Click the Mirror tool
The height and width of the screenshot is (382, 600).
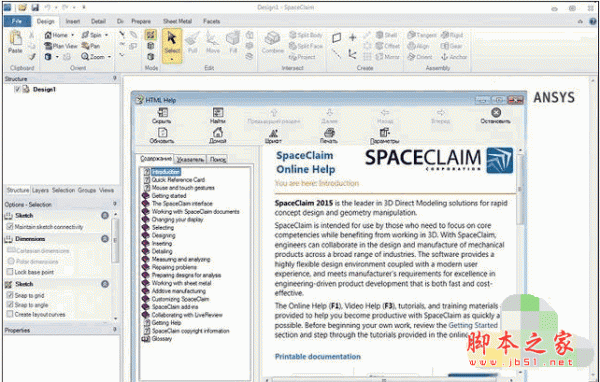[387, 57]
